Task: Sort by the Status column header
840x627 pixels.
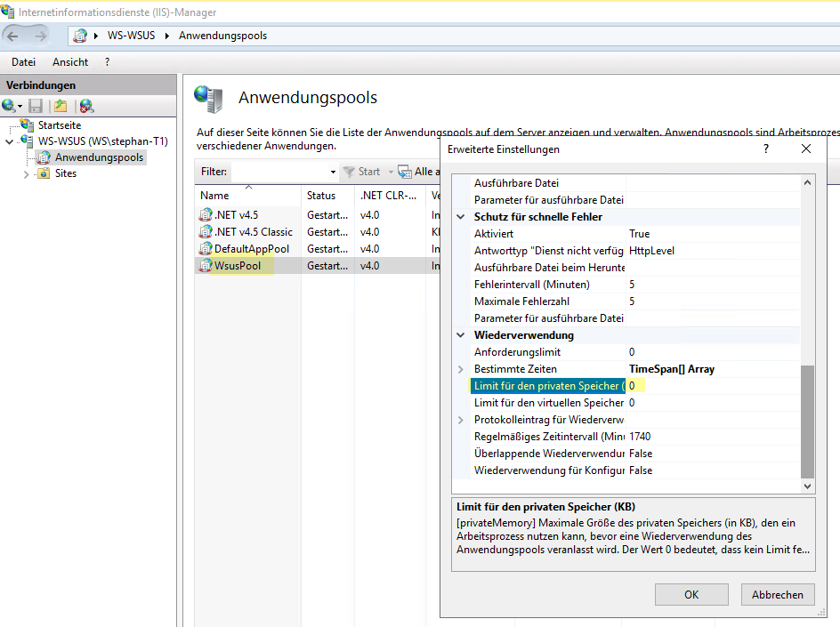Action: point(327,196)
